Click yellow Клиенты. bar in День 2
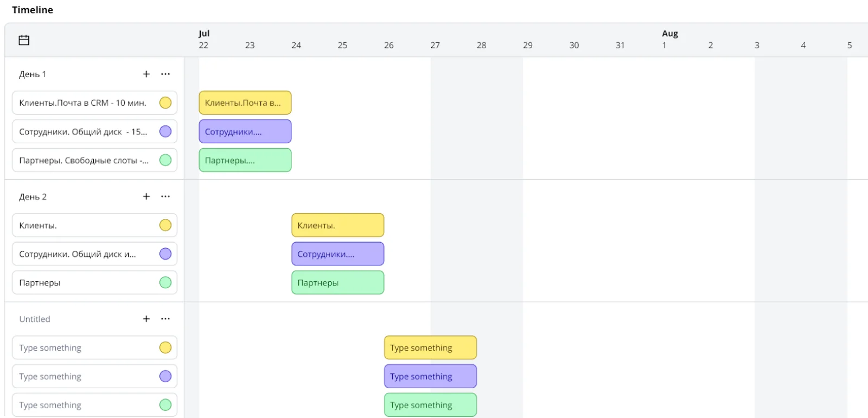The width and height of the screenshot is (868, 418). [x=337, y=225]
